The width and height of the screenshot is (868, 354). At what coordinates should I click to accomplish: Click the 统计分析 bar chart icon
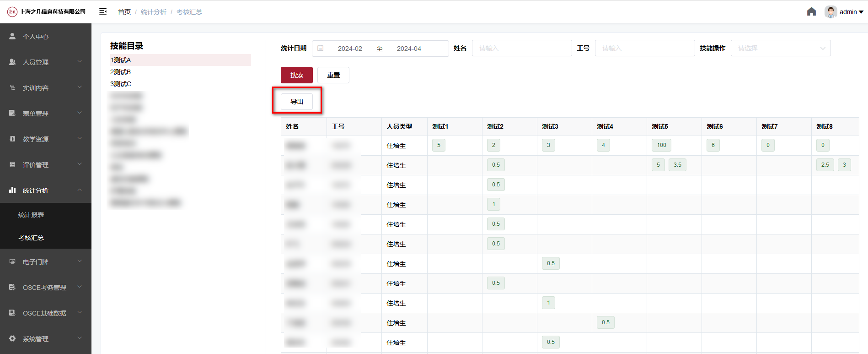[x=12, y=190]
